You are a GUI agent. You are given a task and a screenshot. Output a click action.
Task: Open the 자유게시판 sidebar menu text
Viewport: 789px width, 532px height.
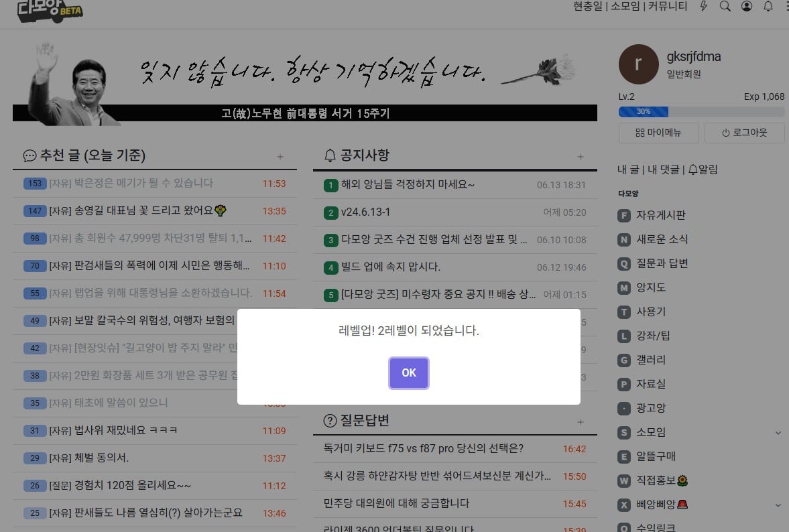click(x=661, y=215)
